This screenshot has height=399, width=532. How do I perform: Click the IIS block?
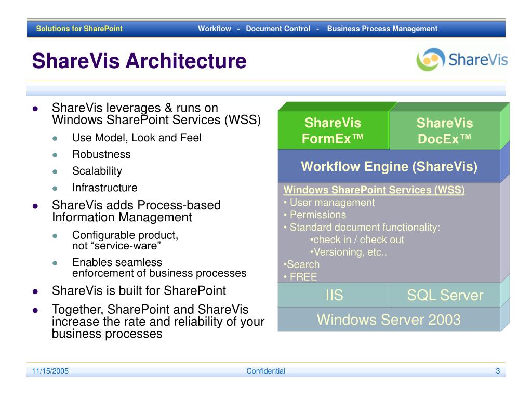[x=334, y=295]
